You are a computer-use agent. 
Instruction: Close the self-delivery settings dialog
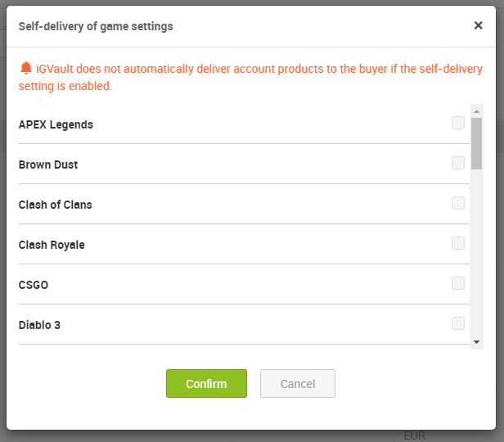point(479,25)
